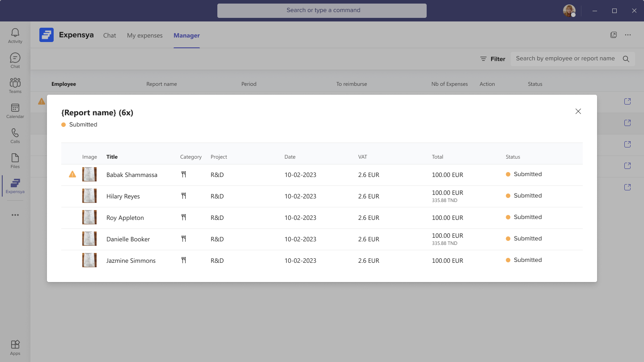The width and height of the screenshot is (644, 362).
Task: Click the warning icon beside Babak Shammassa
Action: pyautogui.click(x=72, y=174)
